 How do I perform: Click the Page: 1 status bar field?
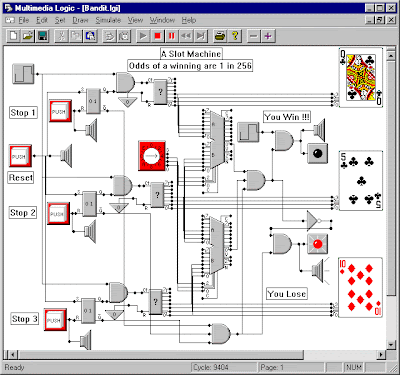pos(291,367)
